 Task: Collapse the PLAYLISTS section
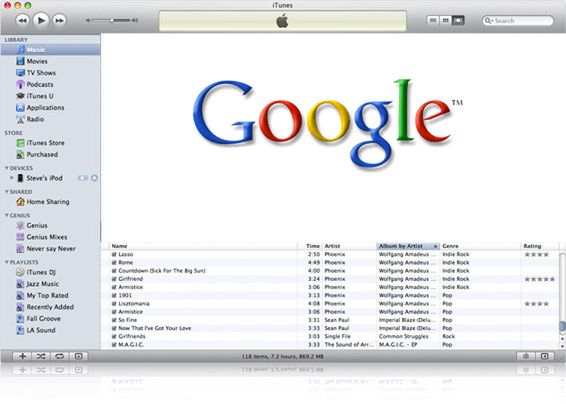(6, 262)
